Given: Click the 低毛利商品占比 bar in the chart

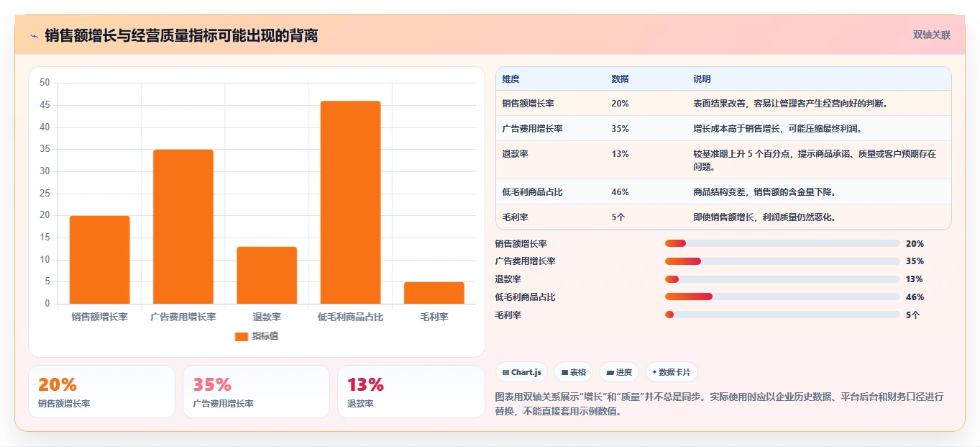Looking at the screenshot, I should pos(350,202).
